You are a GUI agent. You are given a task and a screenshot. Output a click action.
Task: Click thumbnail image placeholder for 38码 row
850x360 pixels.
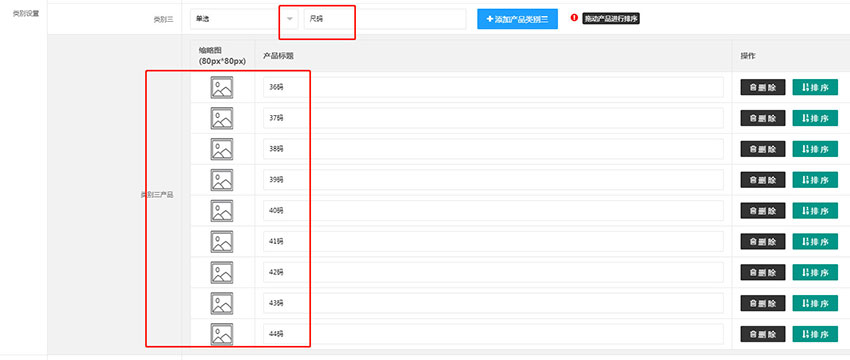tap(222, 149)
